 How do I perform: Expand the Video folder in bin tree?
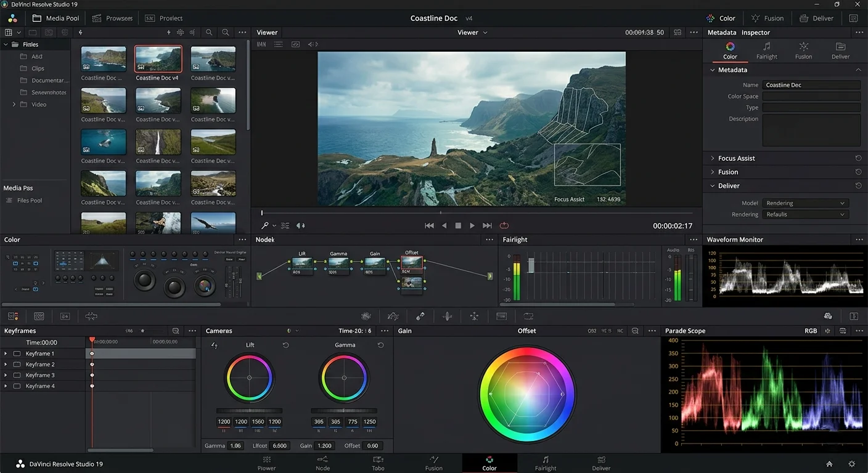click(14, 105)
